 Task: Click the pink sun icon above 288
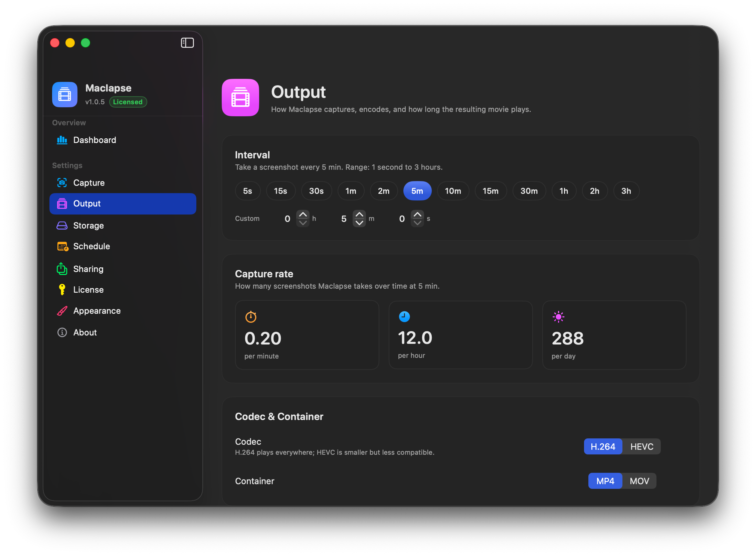pyautogui.click(x=559, y=317)
